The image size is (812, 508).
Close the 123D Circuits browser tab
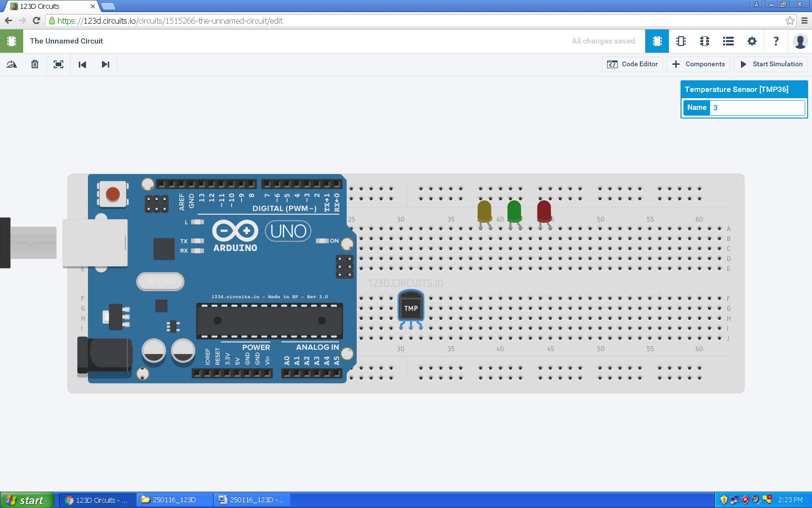[92, 6]
